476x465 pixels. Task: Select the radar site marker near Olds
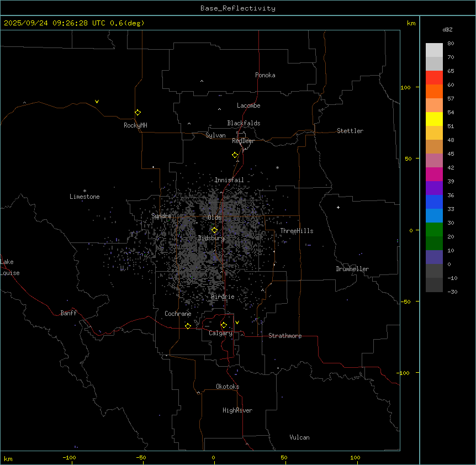[x=214, y=230]
